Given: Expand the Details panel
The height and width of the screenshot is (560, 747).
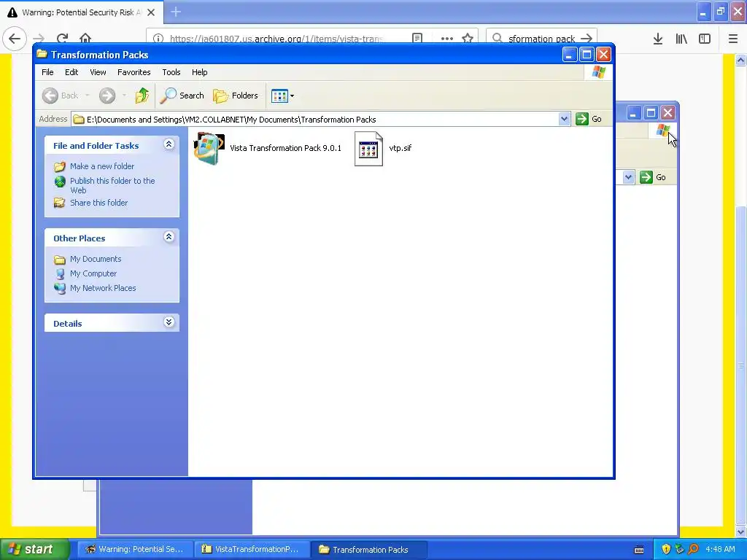Looking at the screenshot, I should click(169, 322).
